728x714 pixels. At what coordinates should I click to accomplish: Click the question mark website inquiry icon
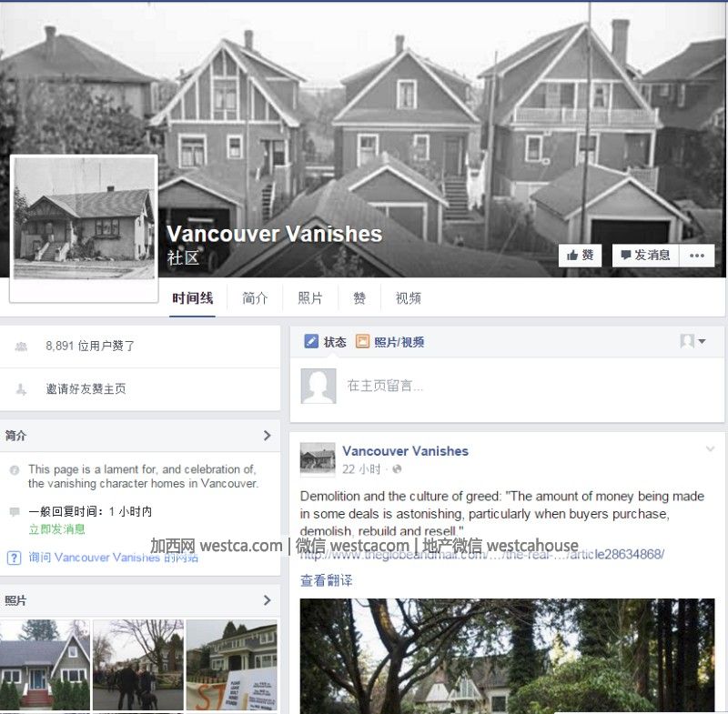(x=14, y=558)
